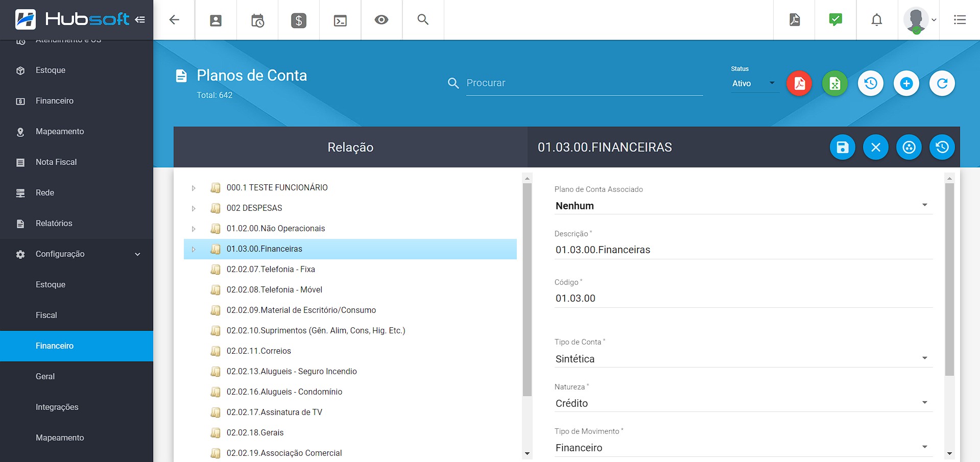
Task: Select Geral under Configuração
Action: coord(77,377)
